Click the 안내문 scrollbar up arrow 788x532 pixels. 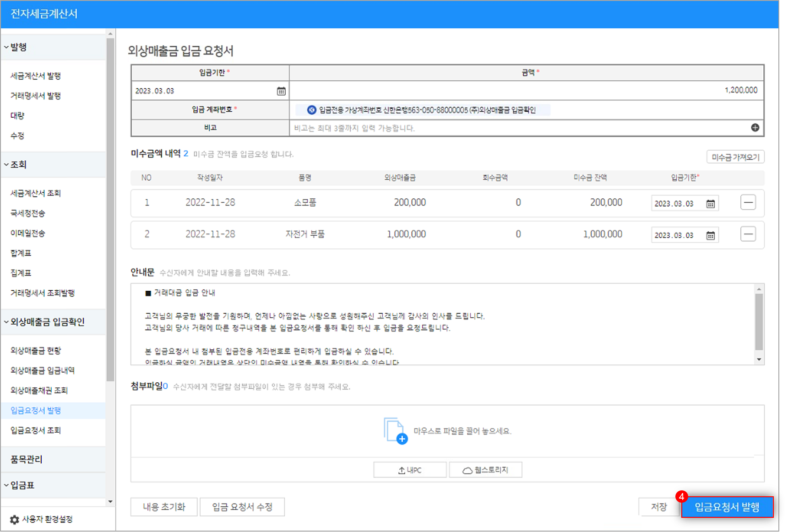[759, 289]
